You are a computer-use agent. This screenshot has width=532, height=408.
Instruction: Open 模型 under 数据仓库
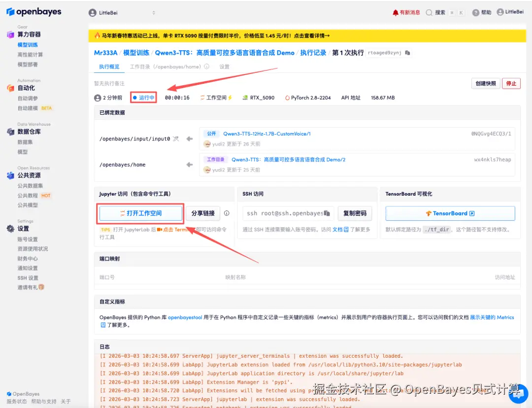(23, 152)
